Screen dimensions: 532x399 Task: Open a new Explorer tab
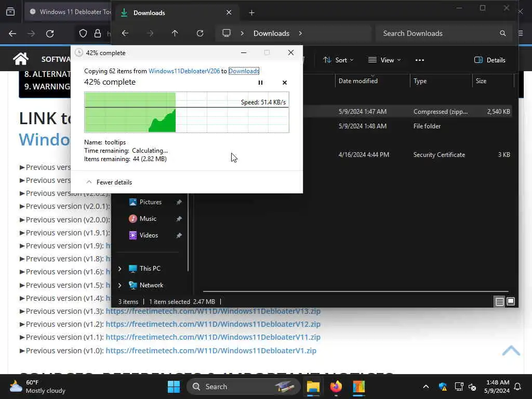click(x=252, y=12)
